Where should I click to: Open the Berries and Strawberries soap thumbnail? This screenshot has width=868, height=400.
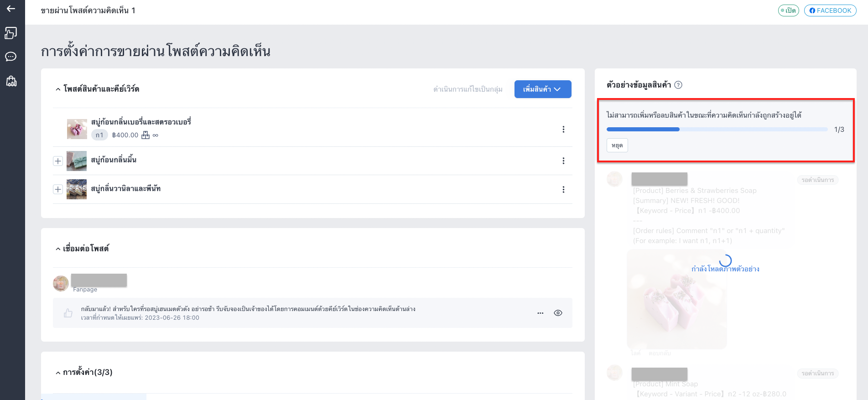point(77,129)
